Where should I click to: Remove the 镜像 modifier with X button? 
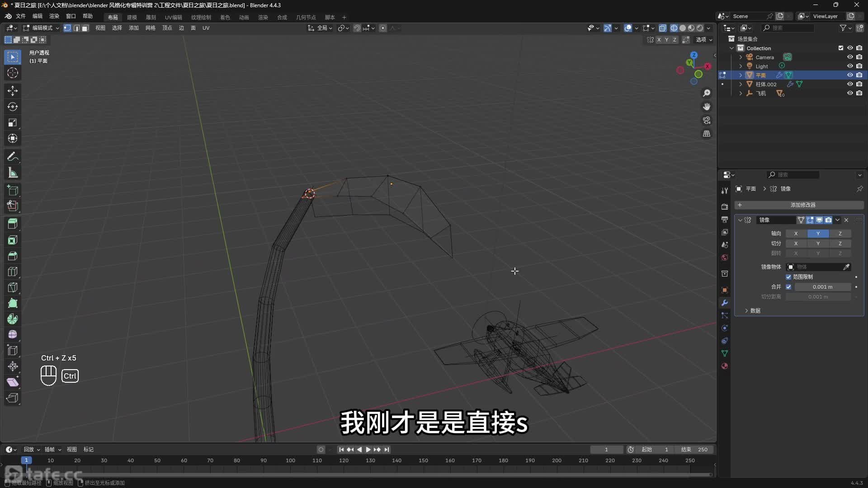point(846,220)
